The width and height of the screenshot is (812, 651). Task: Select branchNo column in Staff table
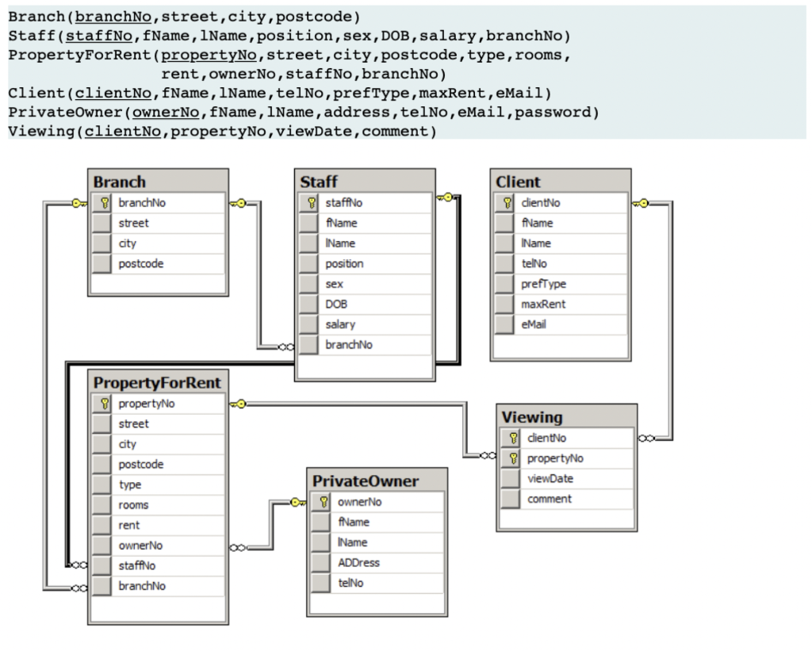click(365, 344)
